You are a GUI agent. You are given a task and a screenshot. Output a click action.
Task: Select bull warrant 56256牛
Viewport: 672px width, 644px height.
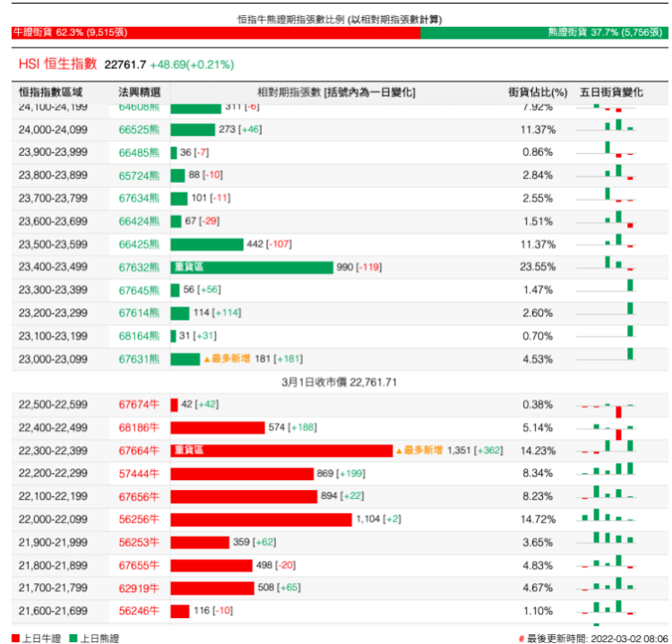click(x=139, y=519)
